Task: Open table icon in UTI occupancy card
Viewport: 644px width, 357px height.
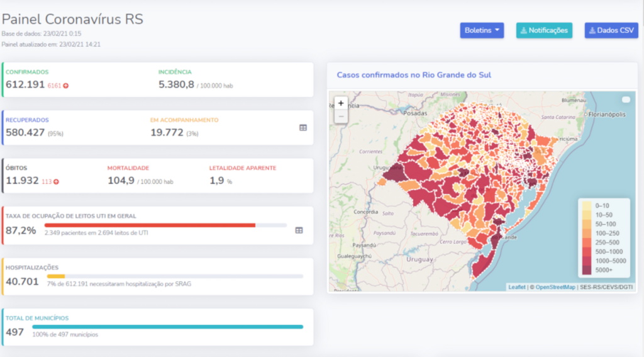Action: tap(299, 230)
